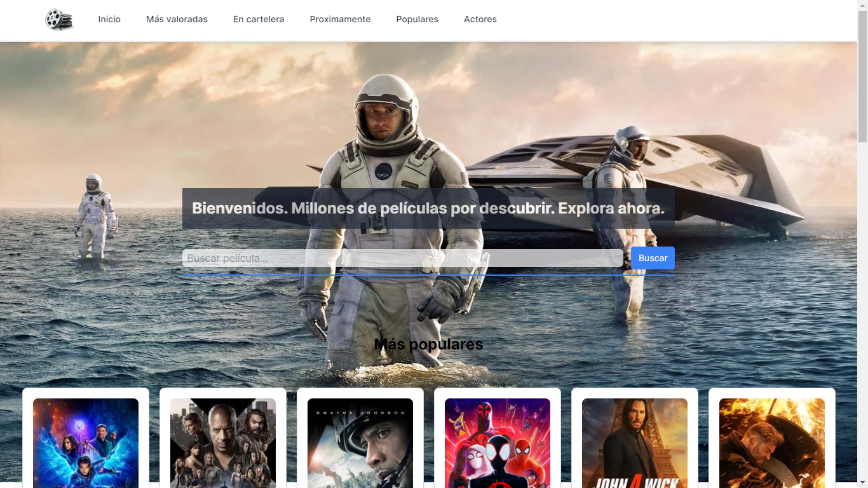This screenshot has width=868, height=488.
Task: Open the John Wick 4 poster
Action: tap(635, 443)
